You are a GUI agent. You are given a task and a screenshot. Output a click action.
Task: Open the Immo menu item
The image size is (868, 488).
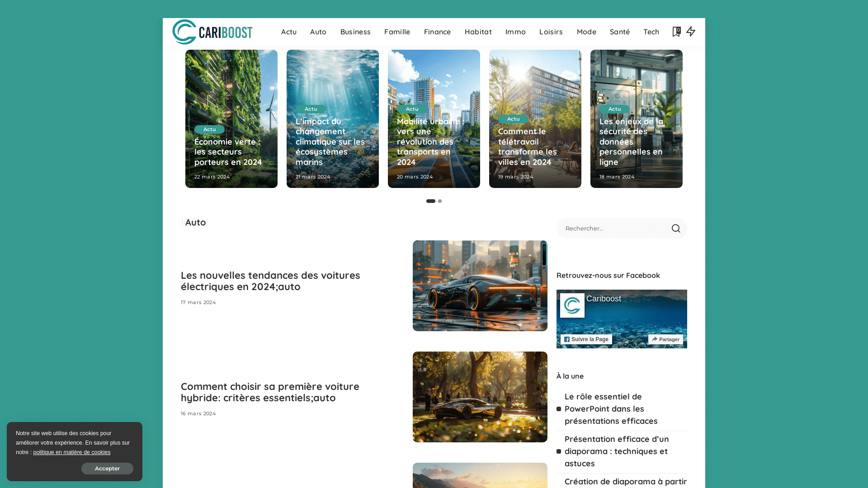tap(515, 32)
